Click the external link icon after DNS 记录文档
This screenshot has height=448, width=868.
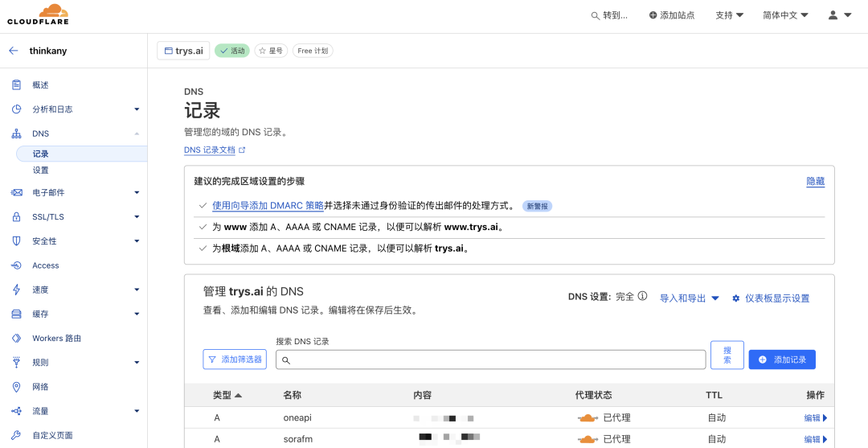242,150
